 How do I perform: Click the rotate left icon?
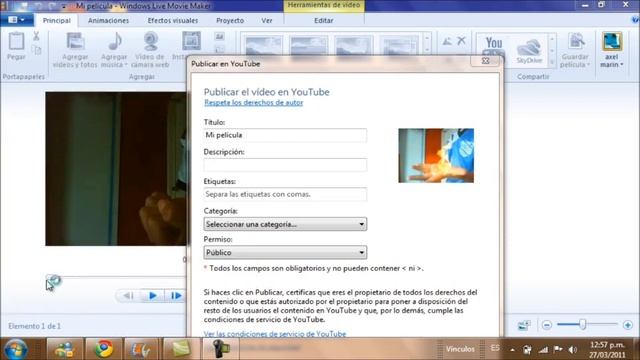447,41
